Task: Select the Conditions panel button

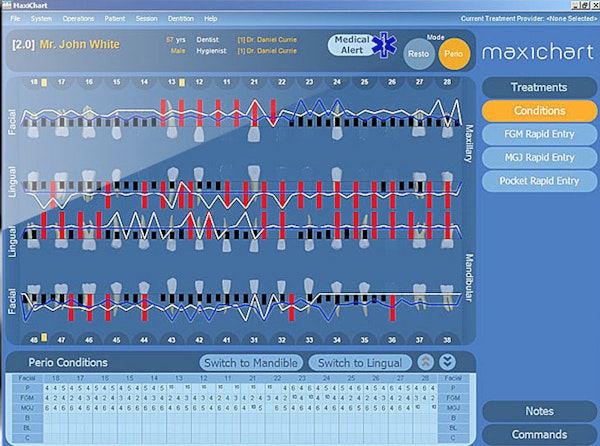Action: [x=539, y=111]
